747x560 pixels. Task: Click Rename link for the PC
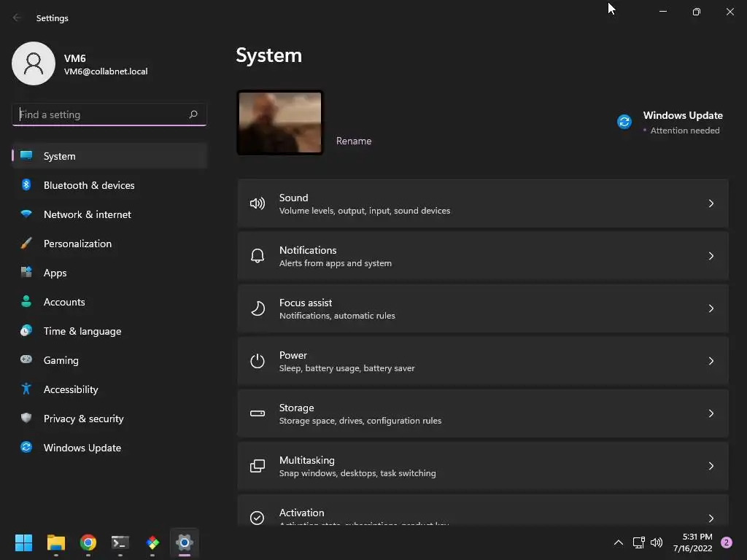[354, 141]
